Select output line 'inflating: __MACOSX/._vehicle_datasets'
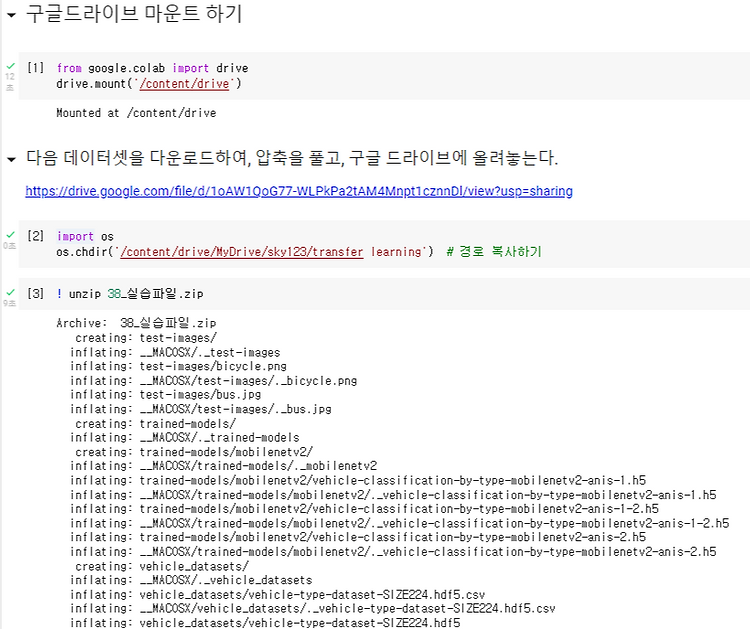Viewport: 750px width, 629px height. click(x=191, y=580)
